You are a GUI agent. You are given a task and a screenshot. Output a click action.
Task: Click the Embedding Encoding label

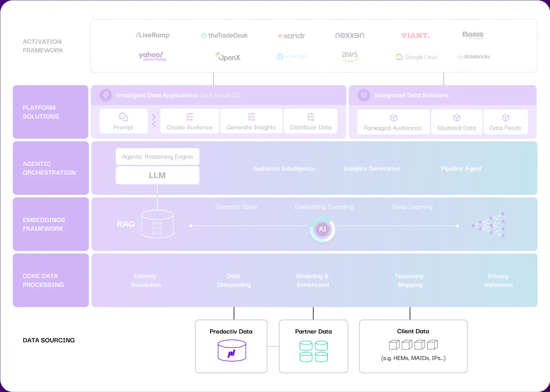[x=324, y=207]
